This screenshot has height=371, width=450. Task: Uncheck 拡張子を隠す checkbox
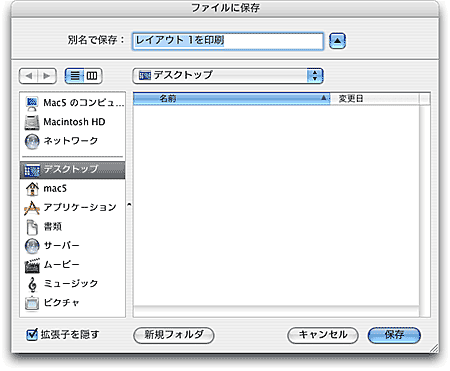click(32, 334)
